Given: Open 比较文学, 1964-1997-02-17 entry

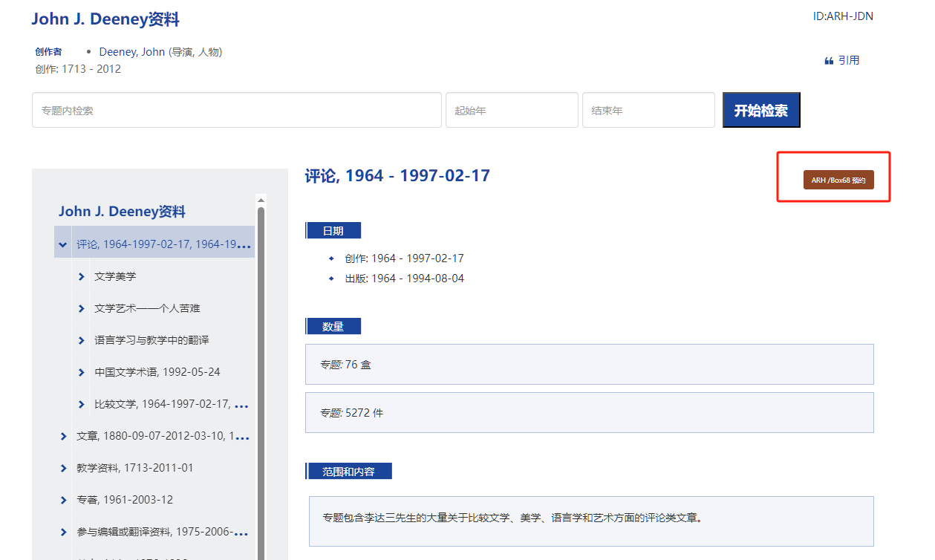Looking at the screenshot, I should pos(171,405).
